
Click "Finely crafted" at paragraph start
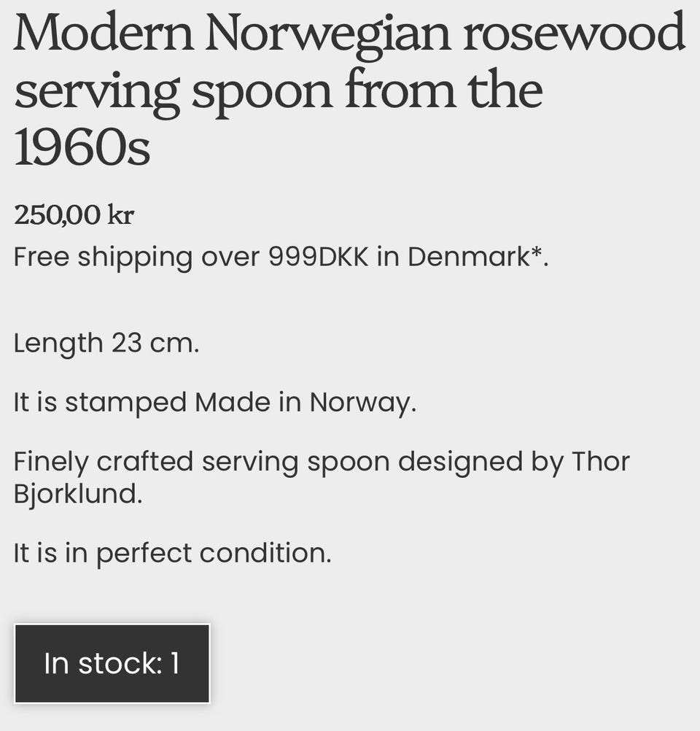103,461
